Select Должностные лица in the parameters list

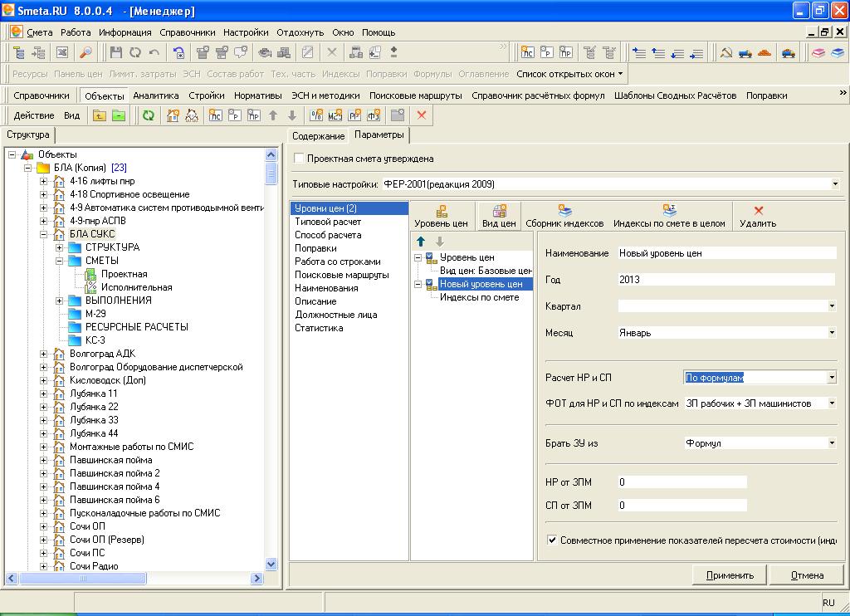tap(335, 315)
